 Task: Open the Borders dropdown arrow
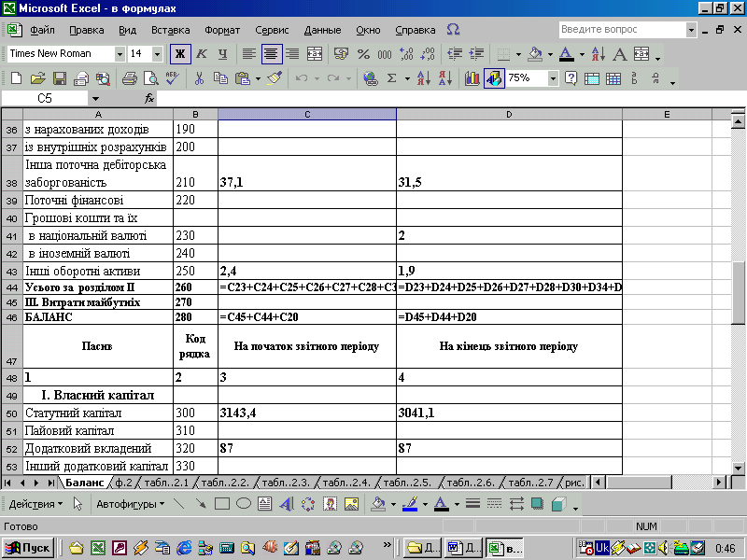[518, 54]
